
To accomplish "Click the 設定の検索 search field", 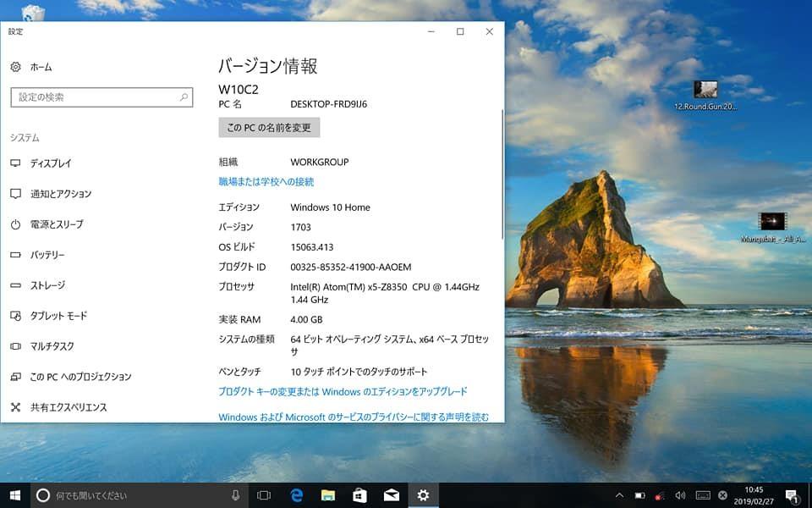I will click(x=101, y=97).
